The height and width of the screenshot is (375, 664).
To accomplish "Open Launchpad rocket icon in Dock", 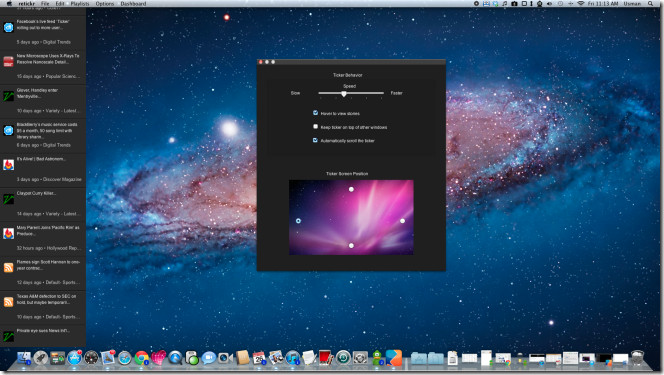I will 41,358.
